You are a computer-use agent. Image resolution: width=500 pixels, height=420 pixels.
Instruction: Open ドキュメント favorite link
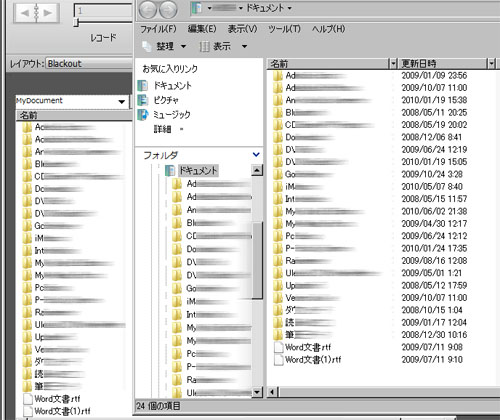pos(172,86)
